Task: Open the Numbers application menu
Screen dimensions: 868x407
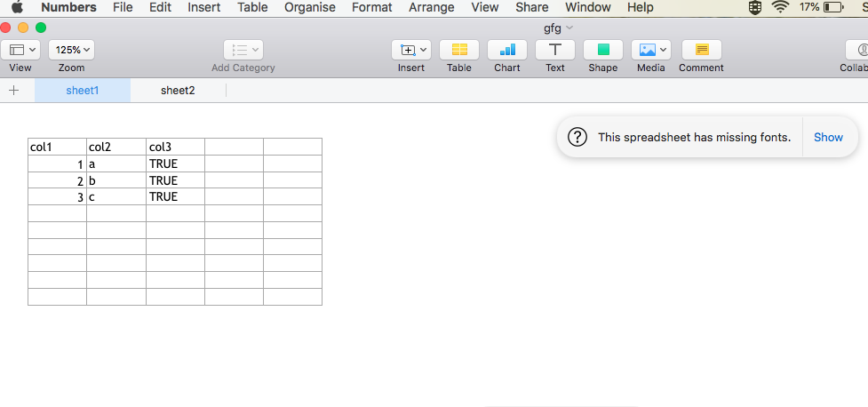Action: (68, 7)
